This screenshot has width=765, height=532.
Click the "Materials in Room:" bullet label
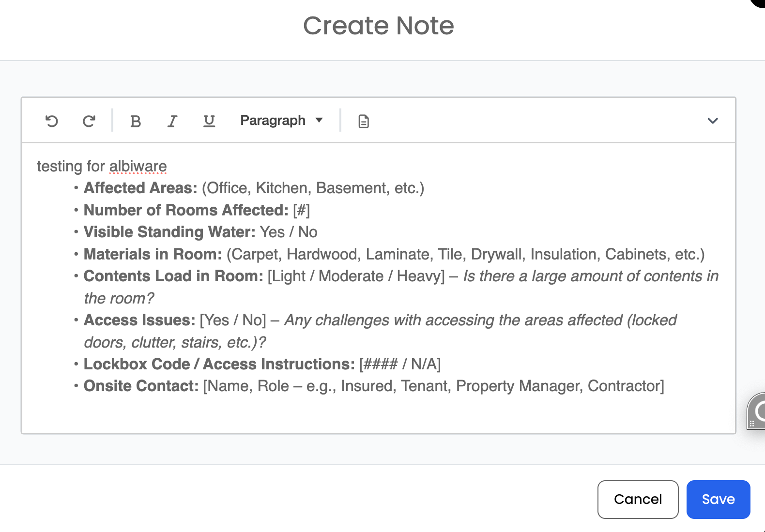(153, 255)
